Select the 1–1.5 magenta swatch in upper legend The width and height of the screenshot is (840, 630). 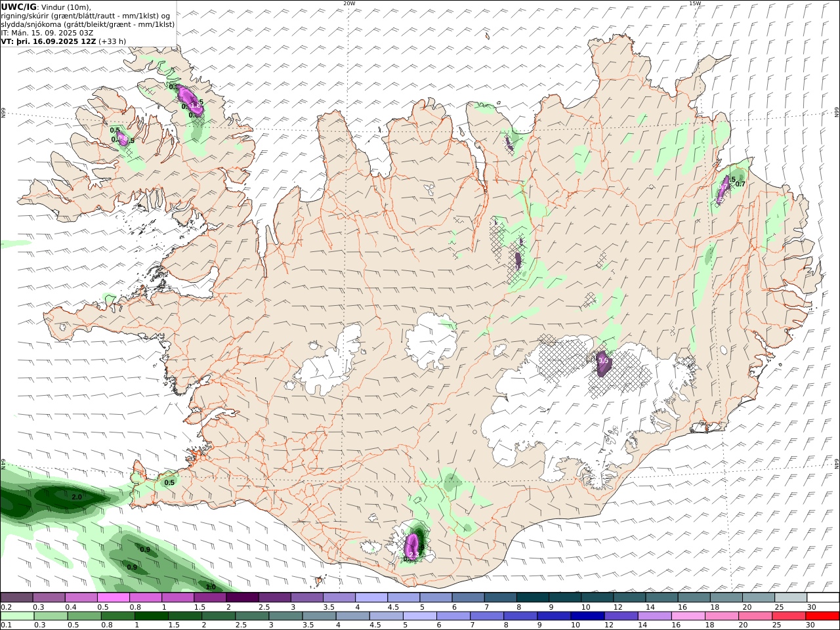pyautogui.click(x=177, y=598)
